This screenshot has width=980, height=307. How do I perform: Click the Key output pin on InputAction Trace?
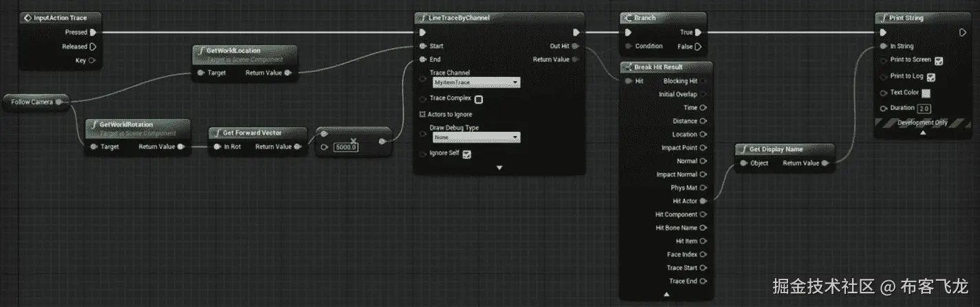coord(91,60)
